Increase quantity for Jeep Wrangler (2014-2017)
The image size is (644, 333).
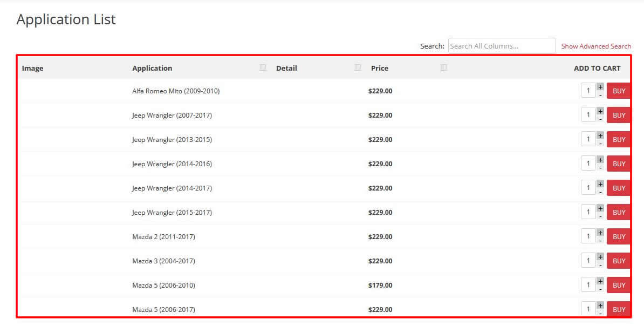click(600, 184)
